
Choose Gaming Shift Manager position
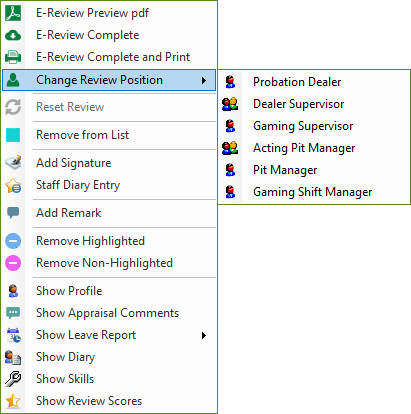coord(314,192)
